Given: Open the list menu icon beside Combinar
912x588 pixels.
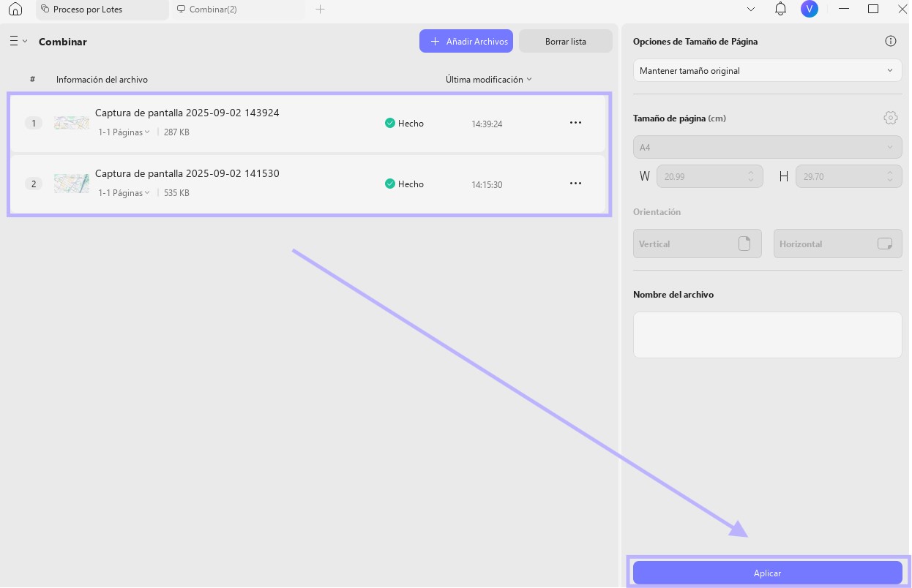Looking at the screenshot, I should [18, 42].
